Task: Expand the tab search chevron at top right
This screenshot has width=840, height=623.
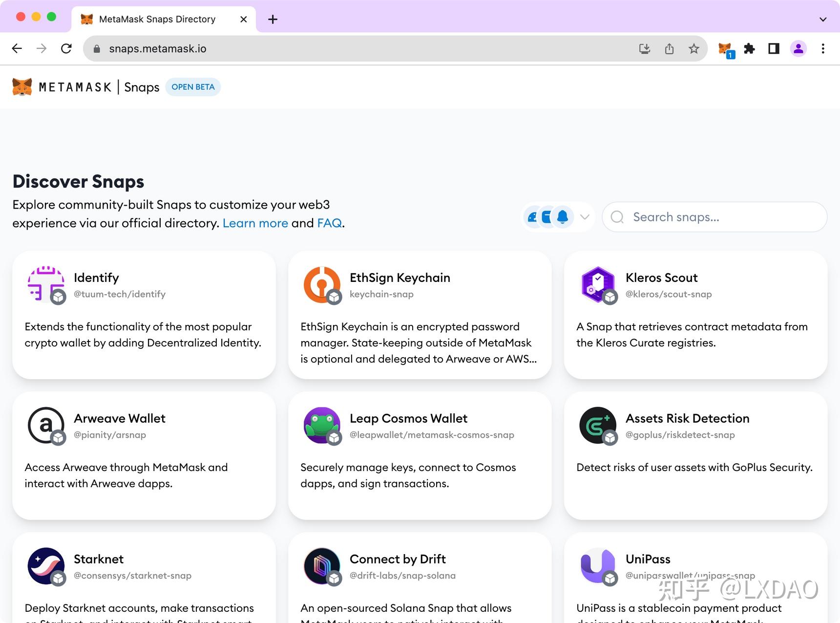Action: click(x=823, y=19)
